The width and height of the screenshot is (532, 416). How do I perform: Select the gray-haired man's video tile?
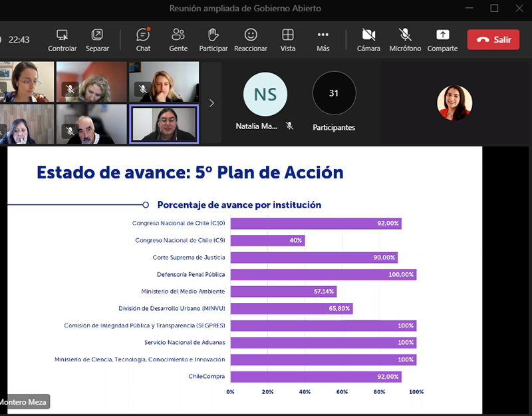click(92, 124)
